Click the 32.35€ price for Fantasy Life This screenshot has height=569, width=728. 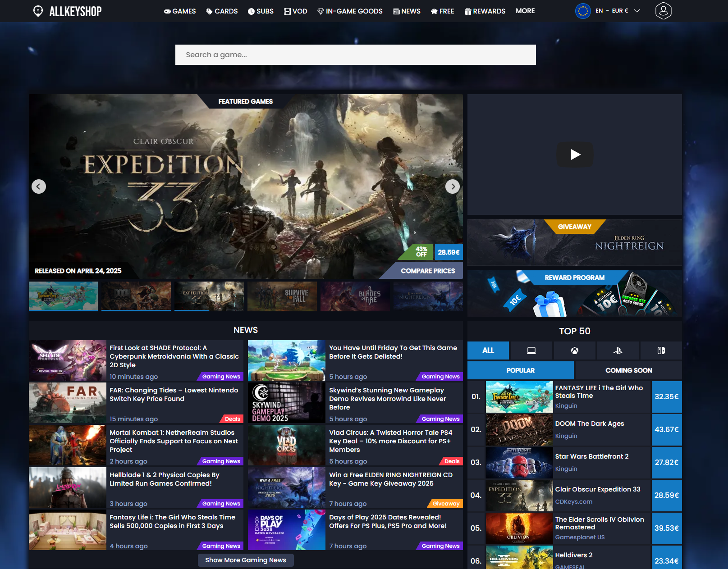pyautogui.click(x=667, y=397)
